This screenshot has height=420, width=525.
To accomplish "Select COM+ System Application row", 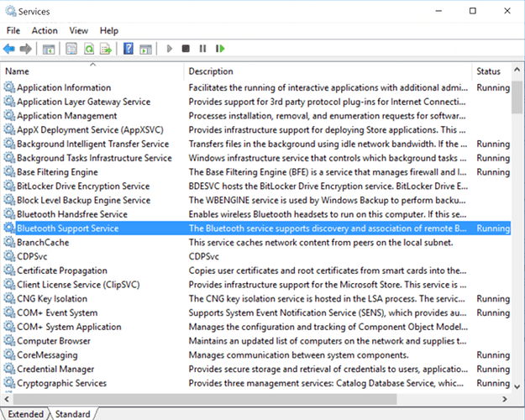I will [x=256, y=327].
